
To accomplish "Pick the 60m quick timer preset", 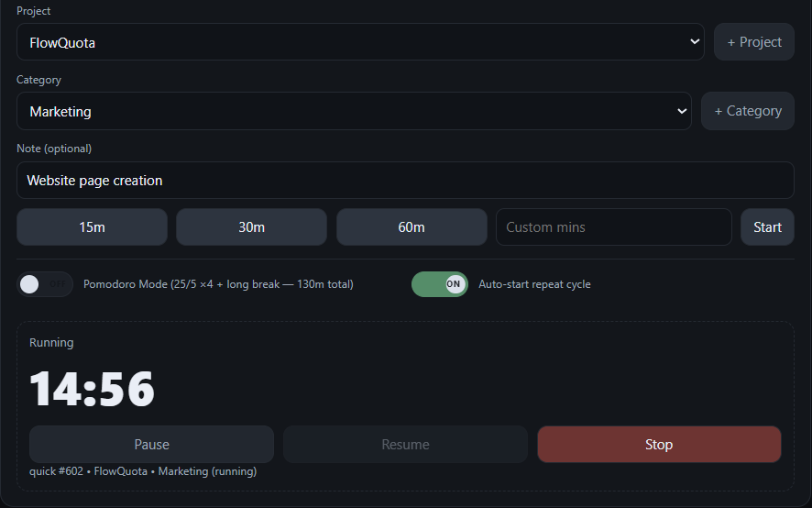I will (411, 227).
